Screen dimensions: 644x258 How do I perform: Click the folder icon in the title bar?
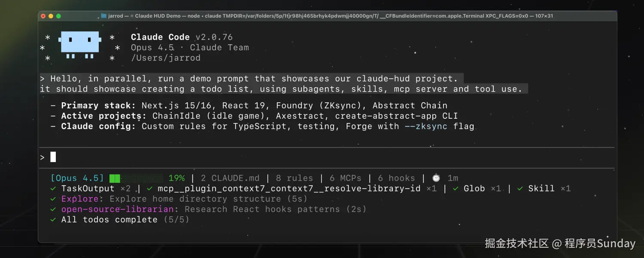[x=103, y=16]
